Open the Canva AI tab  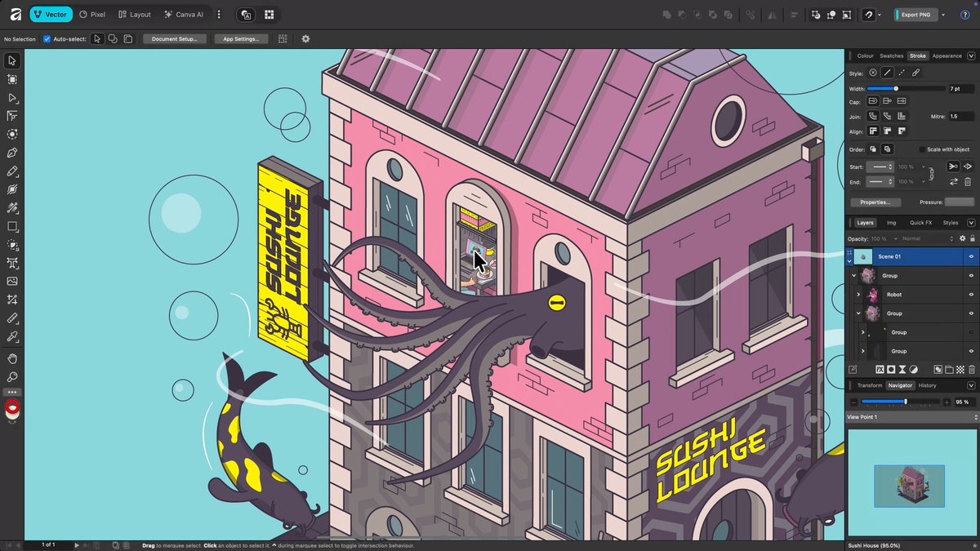tap(184, 15)
